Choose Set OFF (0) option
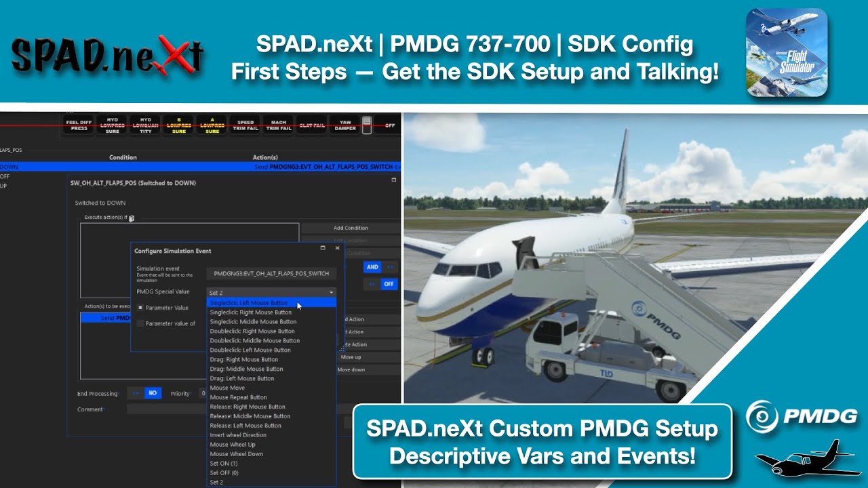This screenshot has height=488, width=868. [271, 473]
